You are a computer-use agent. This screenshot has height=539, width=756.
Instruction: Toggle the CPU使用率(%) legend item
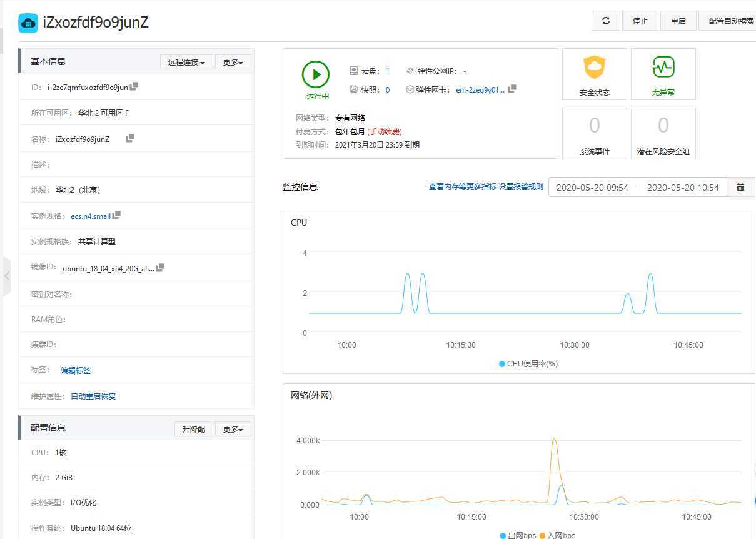point(528,363)
